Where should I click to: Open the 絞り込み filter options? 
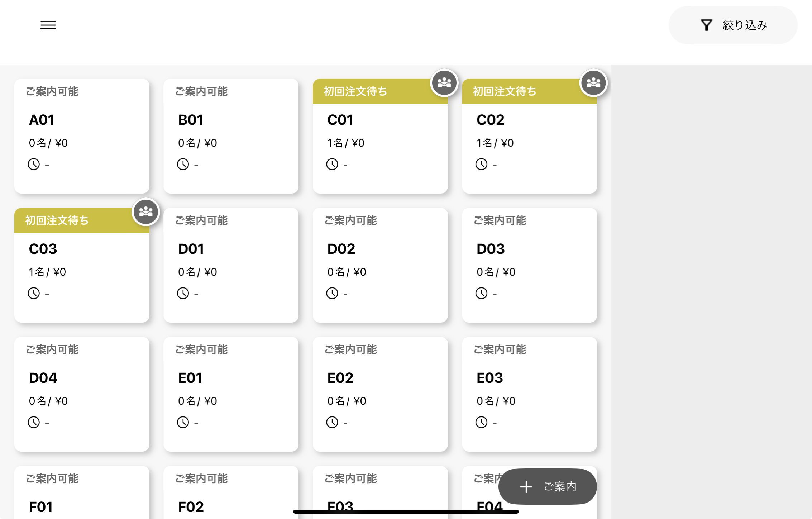(733, 25)
